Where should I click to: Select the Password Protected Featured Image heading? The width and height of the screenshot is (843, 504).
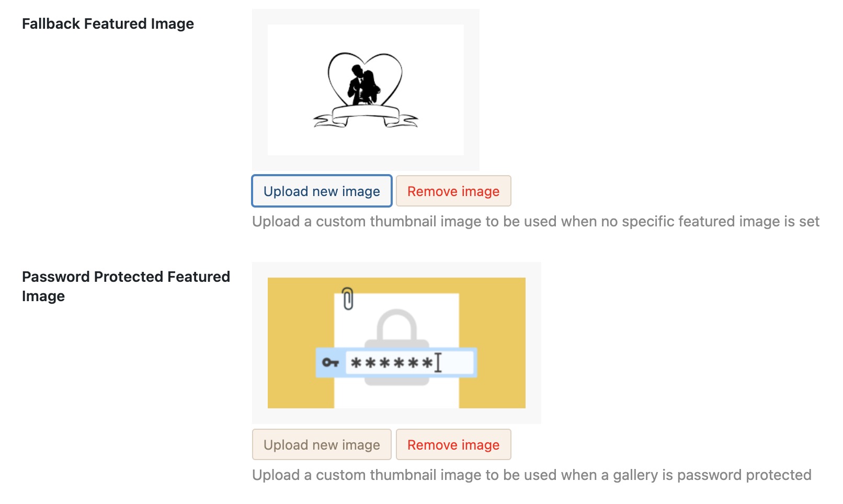(x=126, y=286)
